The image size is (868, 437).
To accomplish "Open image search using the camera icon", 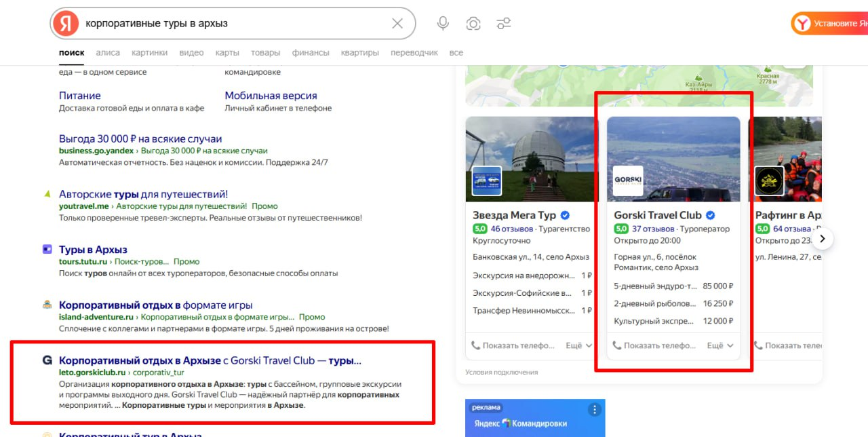I will tap(473, 22).
